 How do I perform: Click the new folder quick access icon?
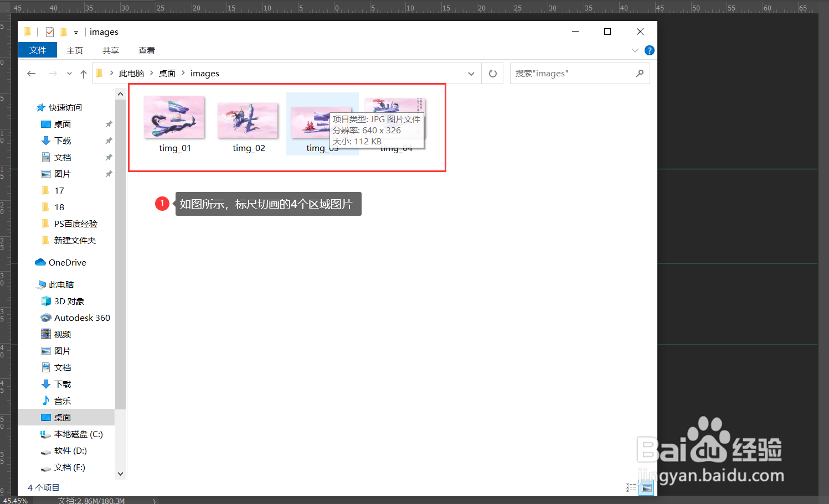point(64,32)
